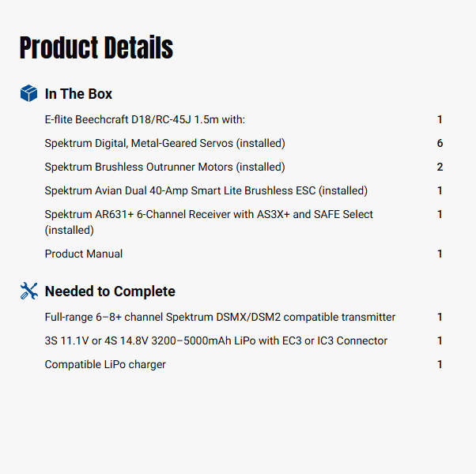476x474 pixels.
Task: Click the Spektrum DSMX/DSM2 compatible transmitter requirement
Action: click(x=220, y=317)
